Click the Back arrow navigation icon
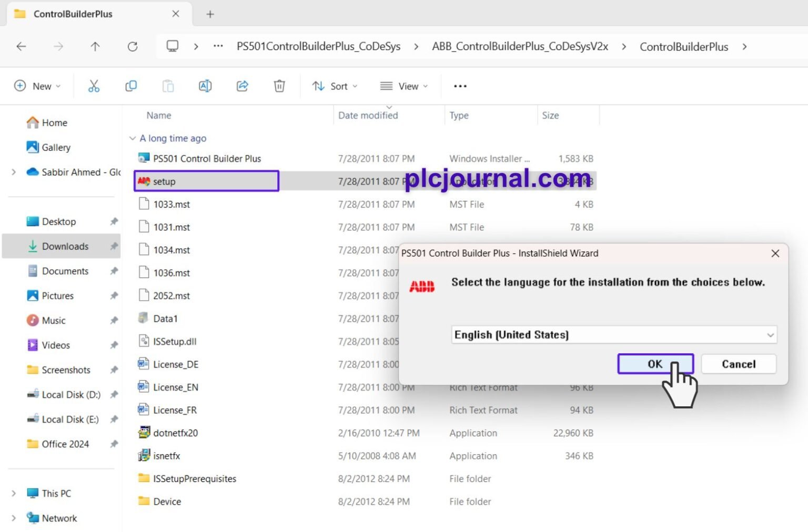The height and width of the screenshot is (532, 808). click(22, 47)
